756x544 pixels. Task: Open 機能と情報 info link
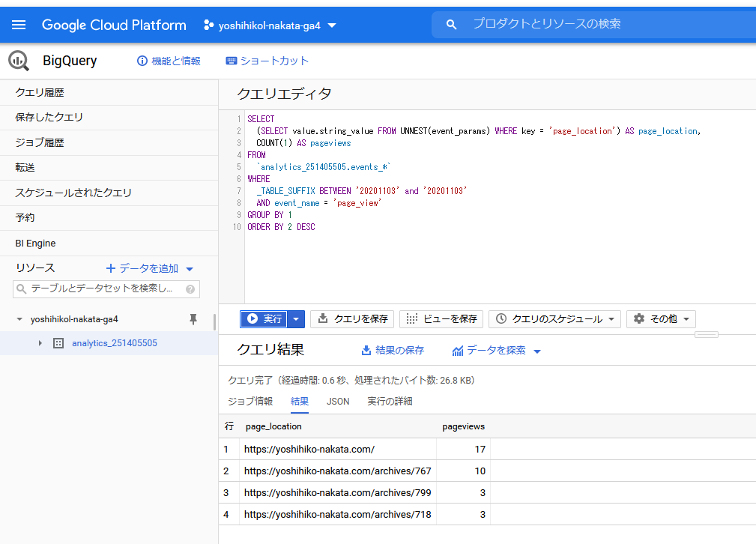169,61
